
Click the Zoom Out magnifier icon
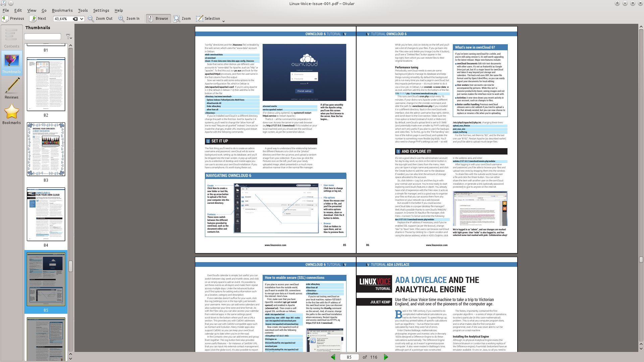pyautogui.click(x=91, y=19)
